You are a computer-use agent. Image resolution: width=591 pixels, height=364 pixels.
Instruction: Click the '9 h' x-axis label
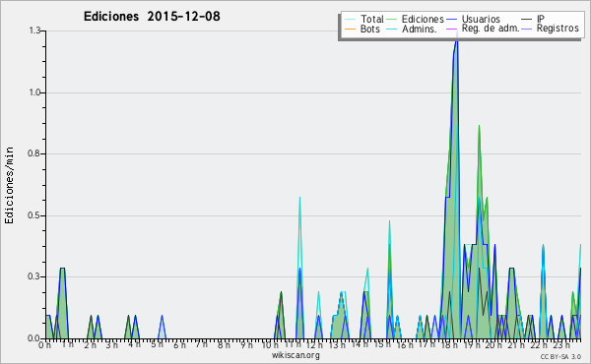246,344
